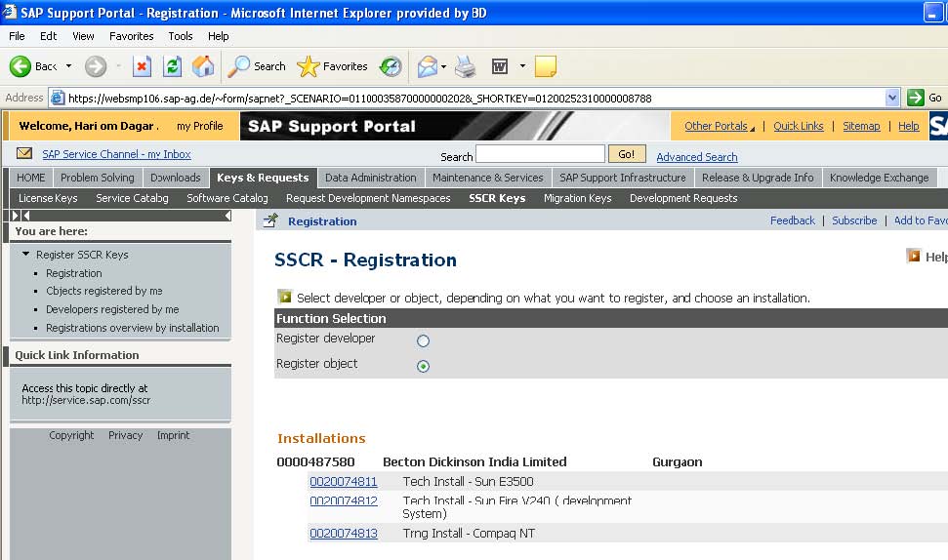Click the inbox envelope icon

[24, 153]
